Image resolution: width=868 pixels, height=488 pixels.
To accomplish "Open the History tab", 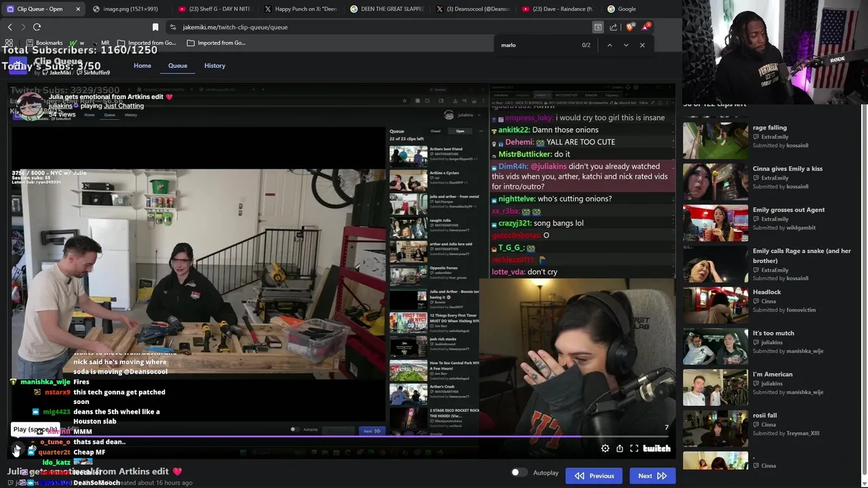I will (x=214, y=66).
